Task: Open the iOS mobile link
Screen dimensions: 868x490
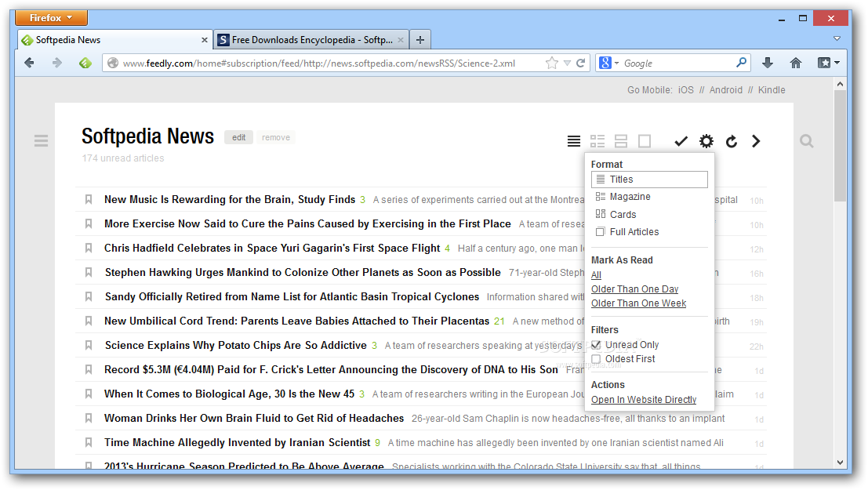Action: click(686, 89)
